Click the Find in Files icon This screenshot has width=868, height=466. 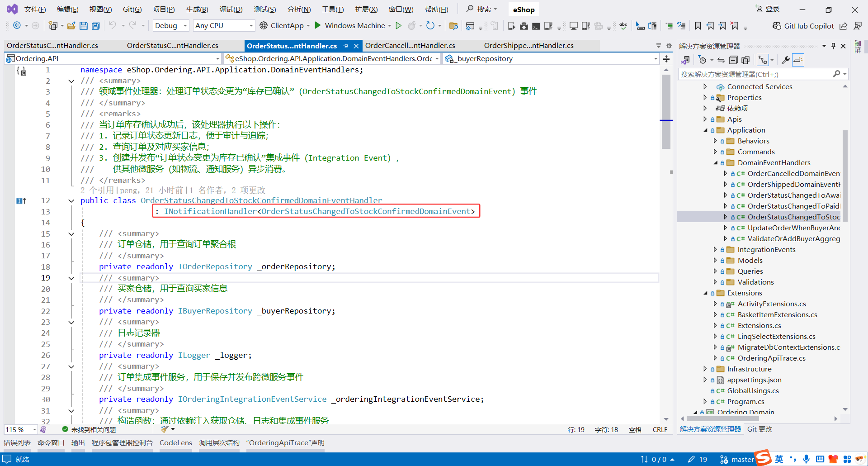tap(453, 26)
